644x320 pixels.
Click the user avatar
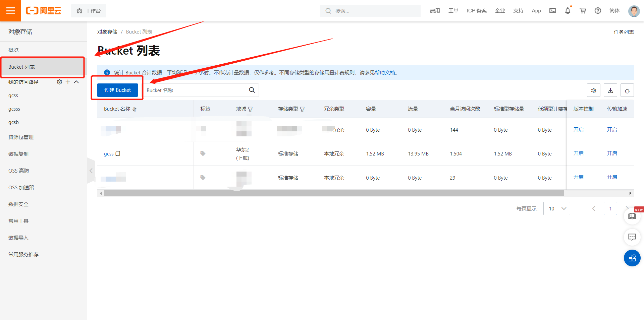(x=634, y=11)
